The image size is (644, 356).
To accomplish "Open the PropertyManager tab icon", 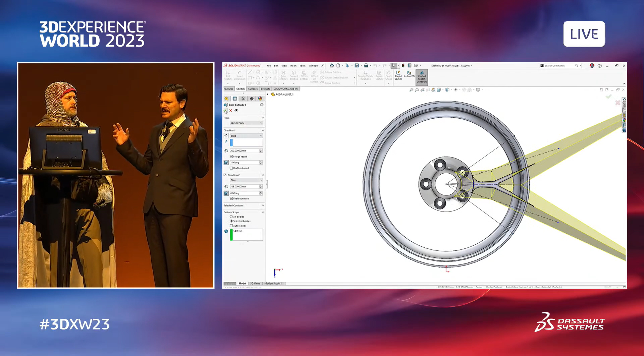I will click(235, 99).
